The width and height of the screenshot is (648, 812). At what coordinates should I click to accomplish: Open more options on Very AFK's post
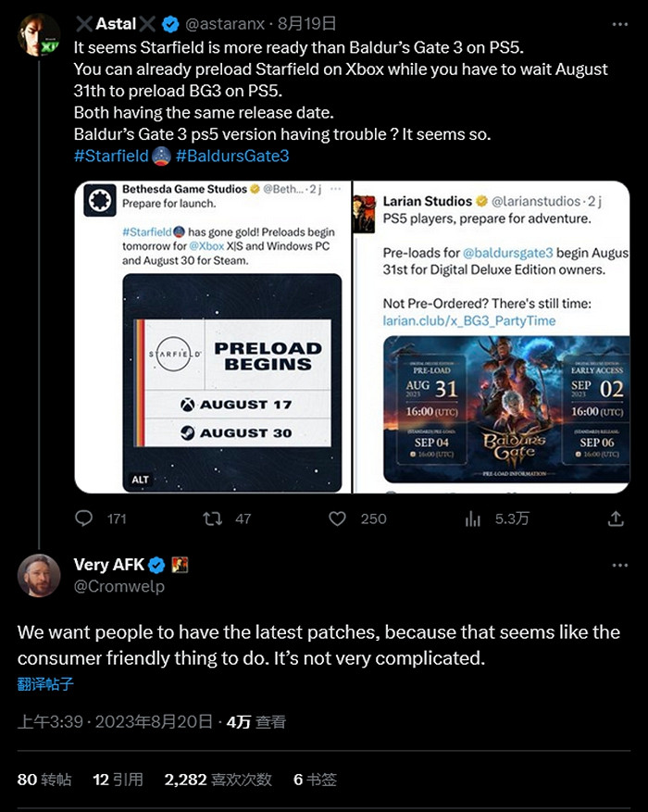pyautogui.click(x=616, y=565)
